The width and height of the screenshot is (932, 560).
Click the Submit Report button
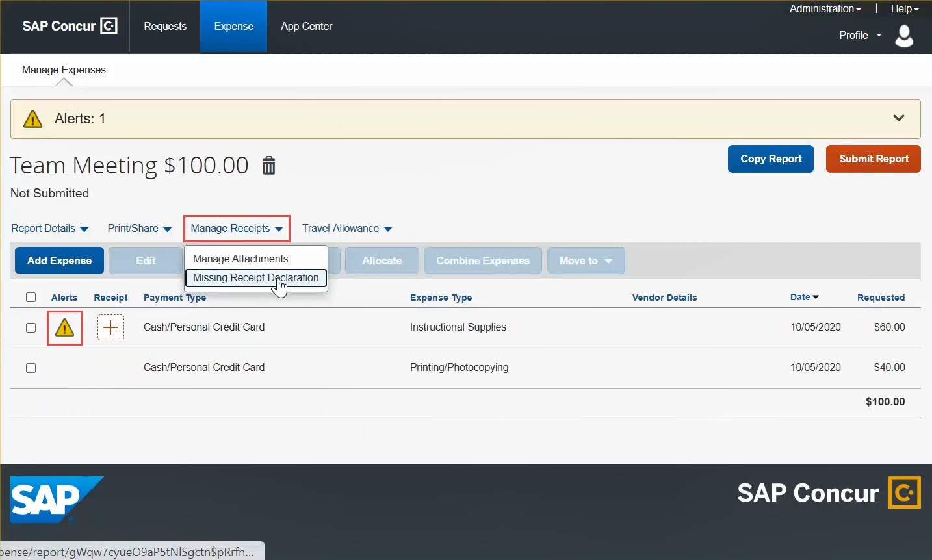873,159
